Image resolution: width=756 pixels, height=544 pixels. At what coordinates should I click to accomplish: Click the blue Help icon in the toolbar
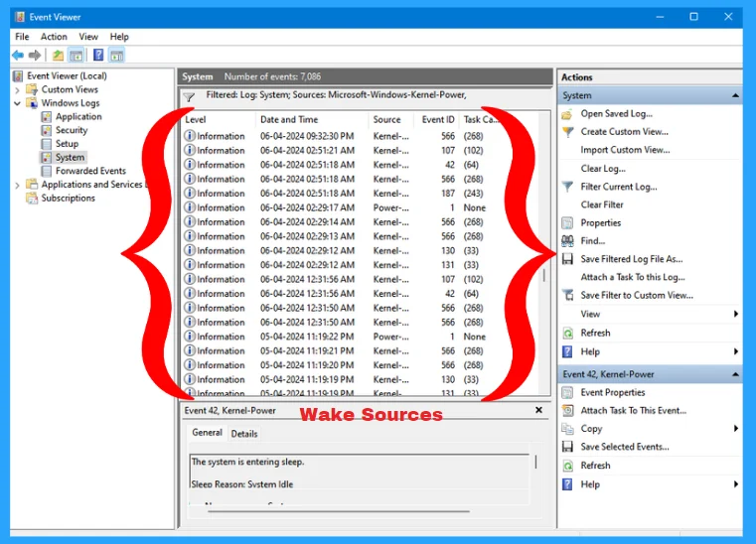[x=98, y=56]
